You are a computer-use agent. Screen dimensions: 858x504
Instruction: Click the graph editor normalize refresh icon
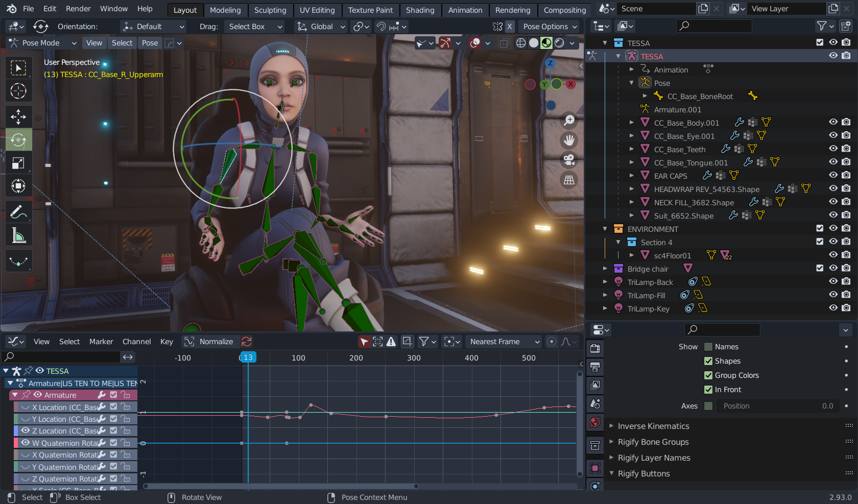(247, 342)
